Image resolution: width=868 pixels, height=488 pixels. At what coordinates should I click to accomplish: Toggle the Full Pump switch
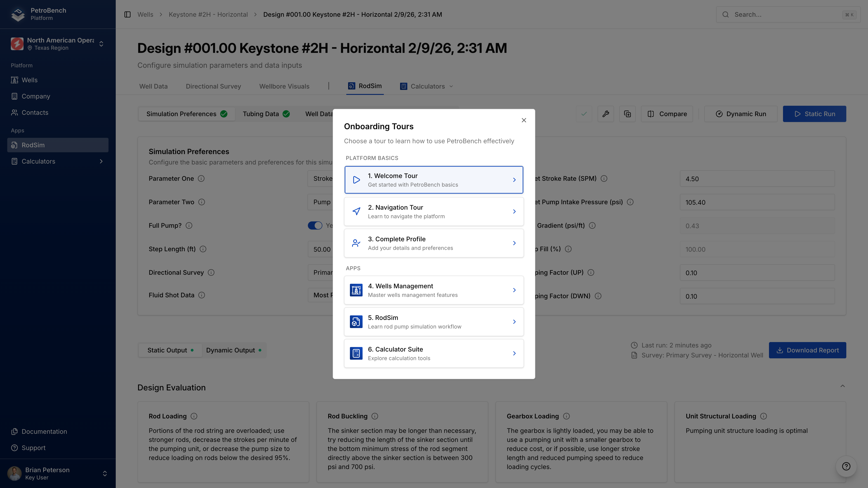point(315,226)
